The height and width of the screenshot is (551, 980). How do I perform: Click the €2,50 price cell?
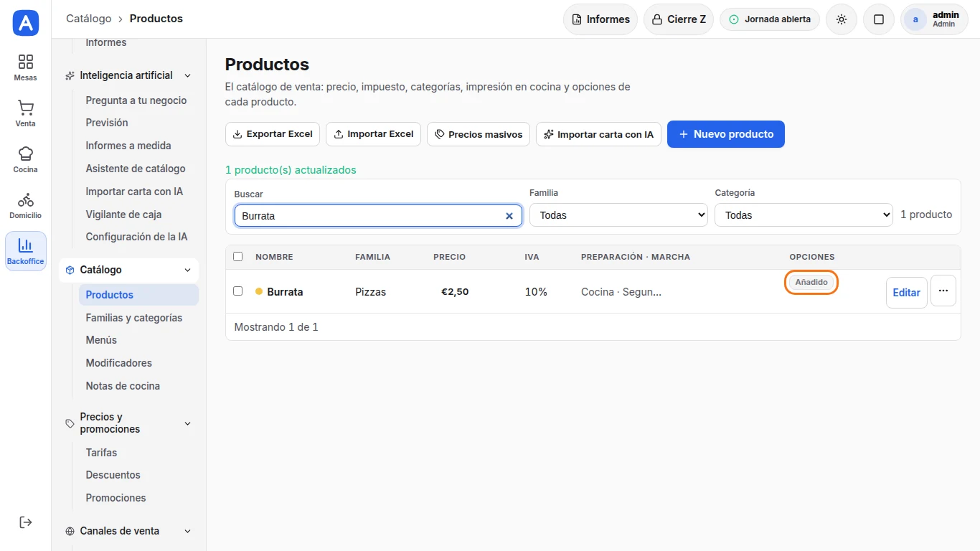tap(455, 292)
